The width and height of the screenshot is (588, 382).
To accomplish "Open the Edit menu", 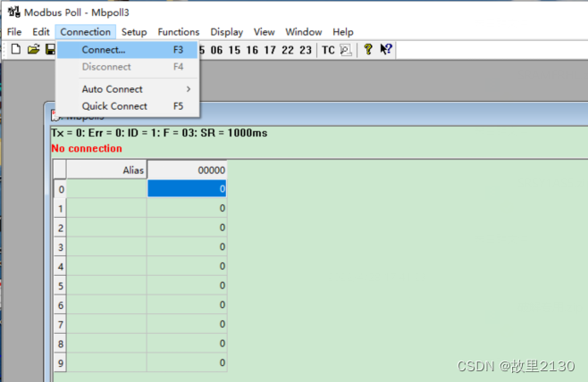I will coord(41,32).
